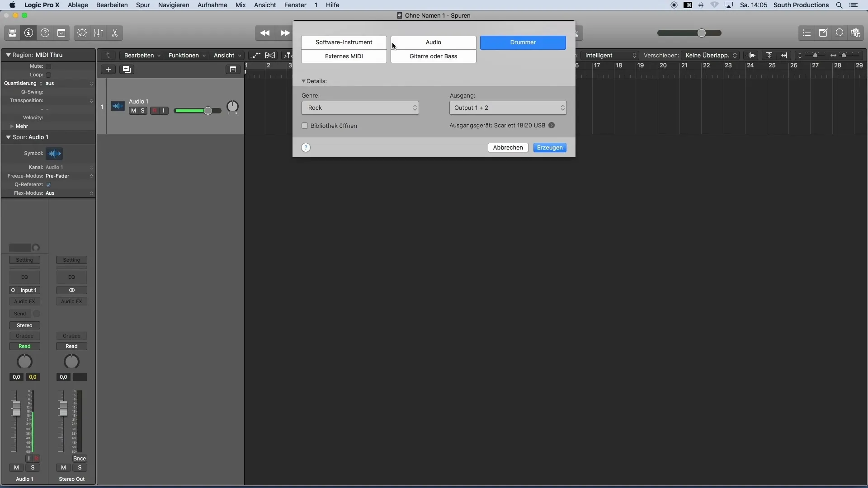The width and height of the screenshot is (868, 488).
Task: Open the Notification Center icon in the menu bar
Action: click(x=854, y=5)
